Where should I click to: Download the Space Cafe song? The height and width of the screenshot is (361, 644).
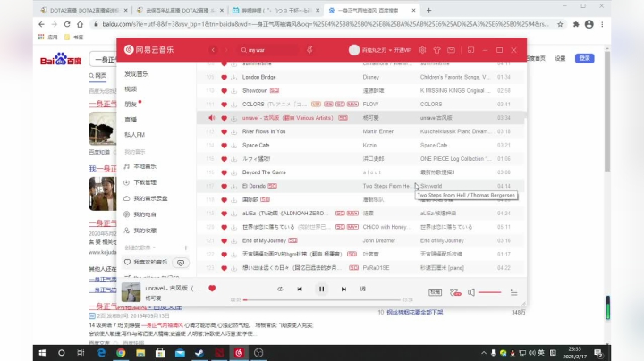(233, 146)
